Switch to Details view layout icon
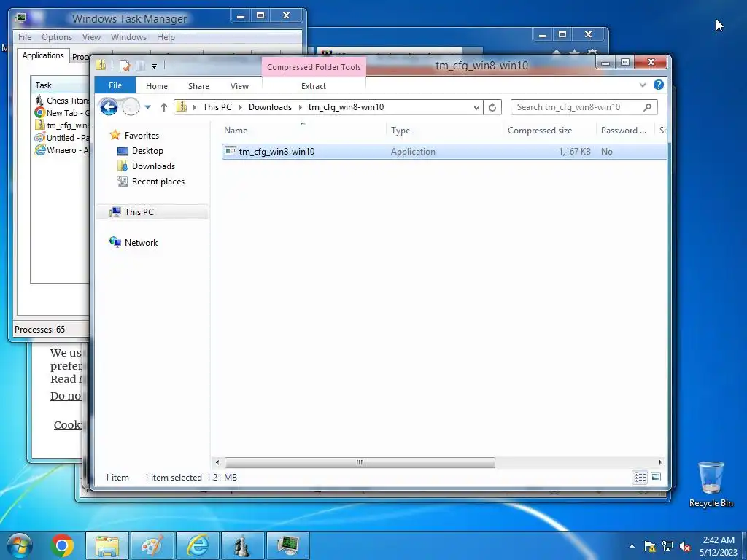The image size is (747, 560). click(640, 477)
